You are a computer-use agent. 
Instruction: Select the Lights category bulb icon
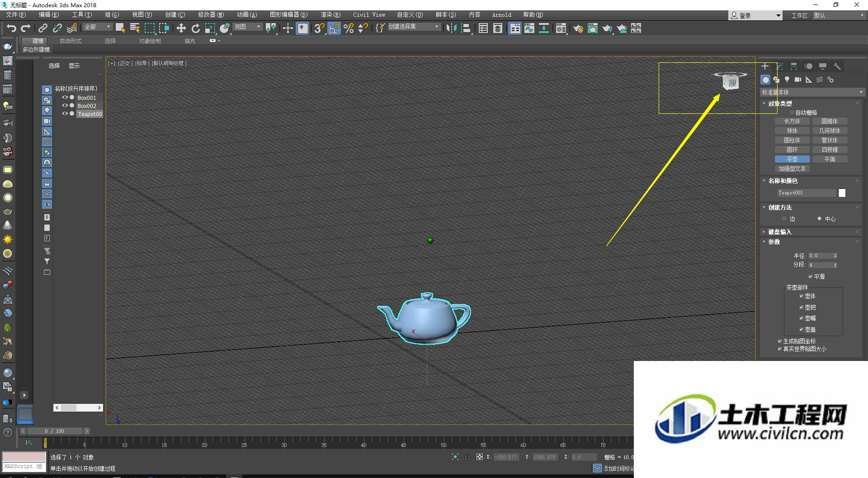point(787,80)
